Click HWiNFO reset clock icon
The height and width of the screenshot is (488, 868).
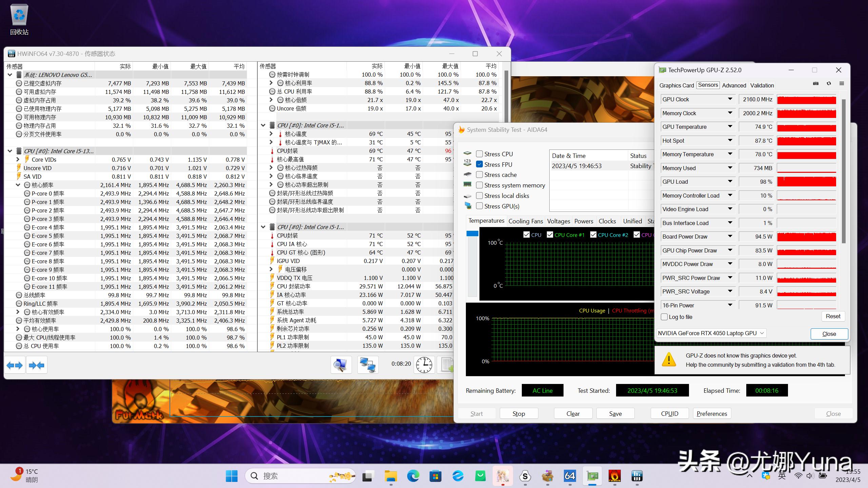[424, 365]
